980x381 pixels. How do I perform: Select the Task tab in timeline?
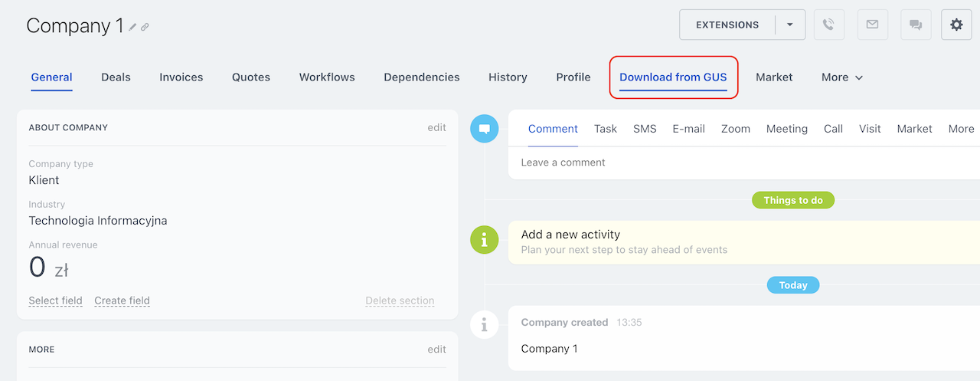605,129
